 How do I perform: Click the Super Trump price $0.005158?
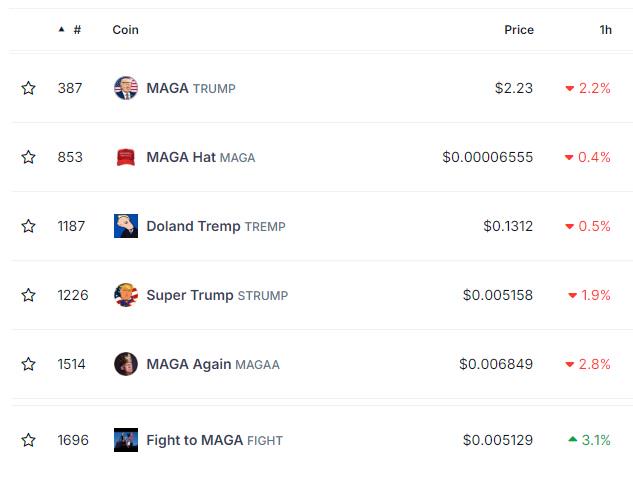pyautogui.click(x=497, y=295)
